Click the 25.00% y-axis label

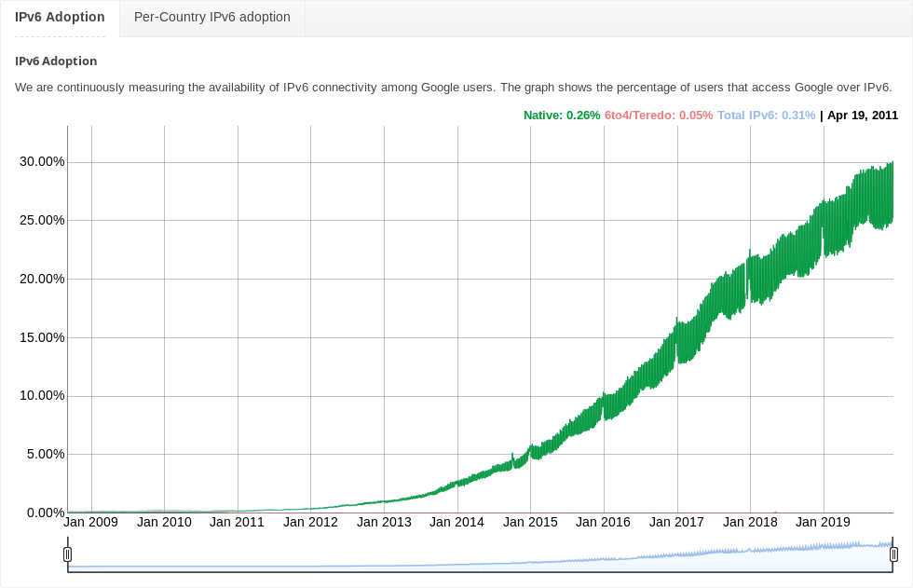click(x=42, y=220)
